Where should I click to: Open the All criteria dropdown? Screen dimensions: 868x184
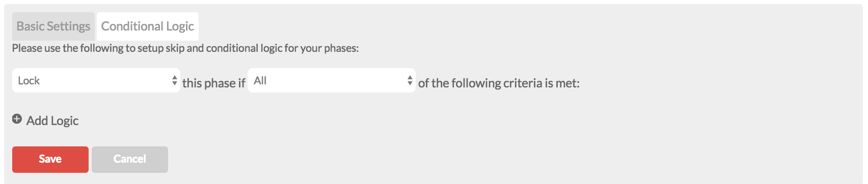(332, 80)
